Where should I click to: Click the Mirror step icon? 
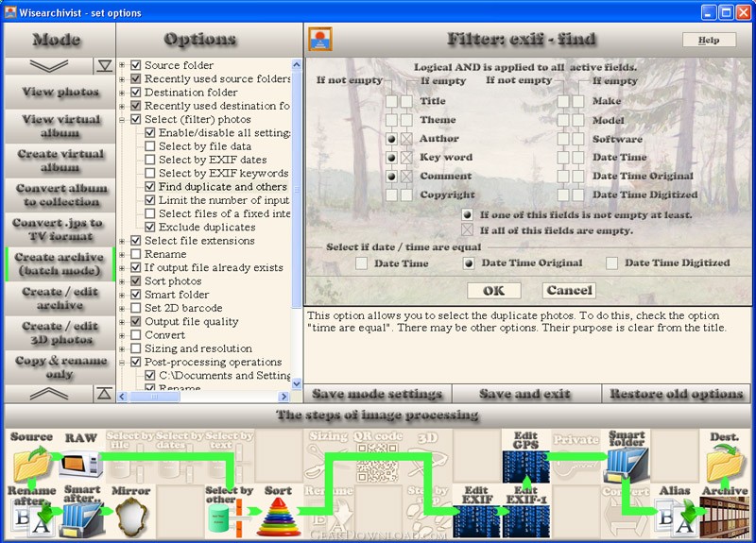pyautogui.click(x=130, y=518)
